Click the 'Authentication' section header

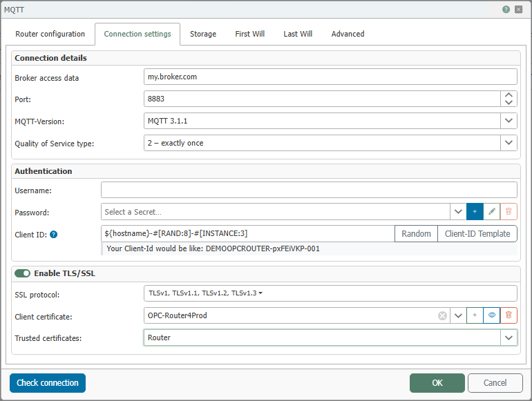pyautogui.click(x=43, y=171)
